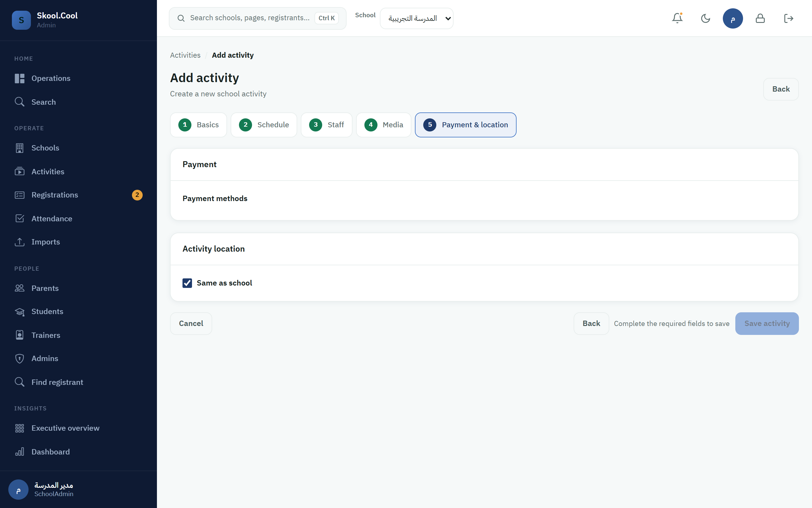Open the Find registrant menu item
812x508 pixels.
pos(78,382)
